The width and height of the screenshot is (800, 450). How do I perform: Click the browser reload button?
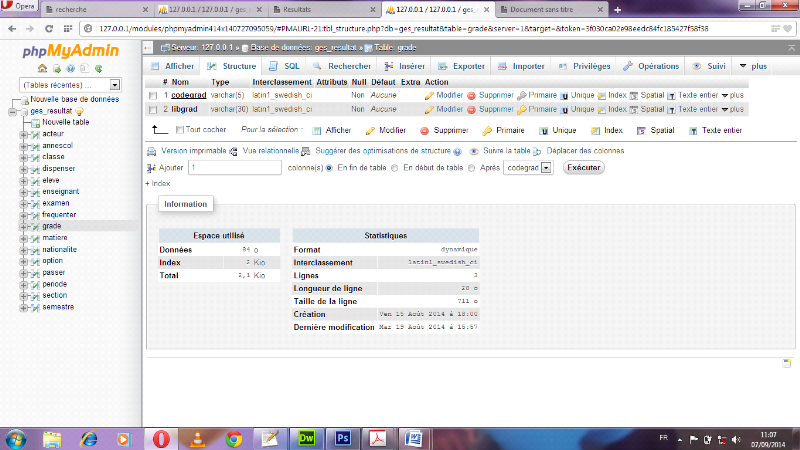[x=49, y=29]
